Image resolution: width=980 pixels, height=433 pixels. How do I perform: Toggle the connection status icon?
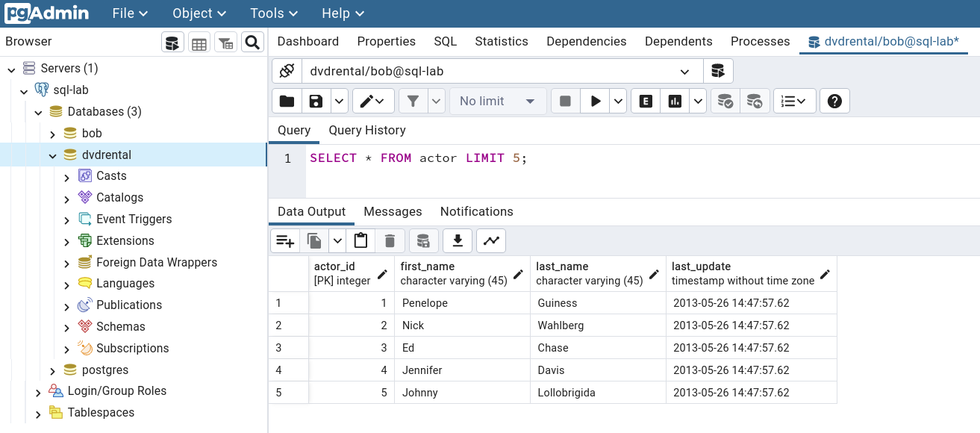tap(287, 72)
